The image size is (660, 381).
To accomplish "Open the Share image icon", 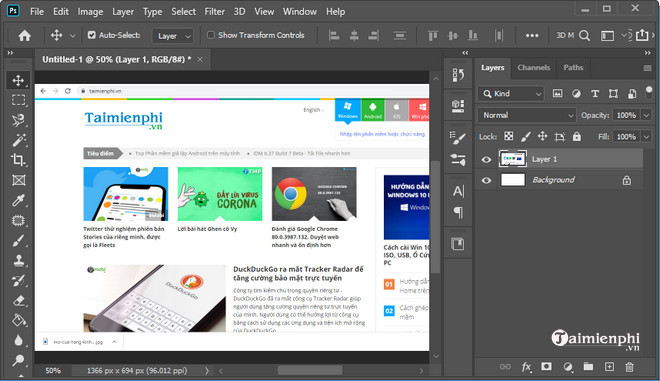I will pyautogui.click(x=642, y=35).
